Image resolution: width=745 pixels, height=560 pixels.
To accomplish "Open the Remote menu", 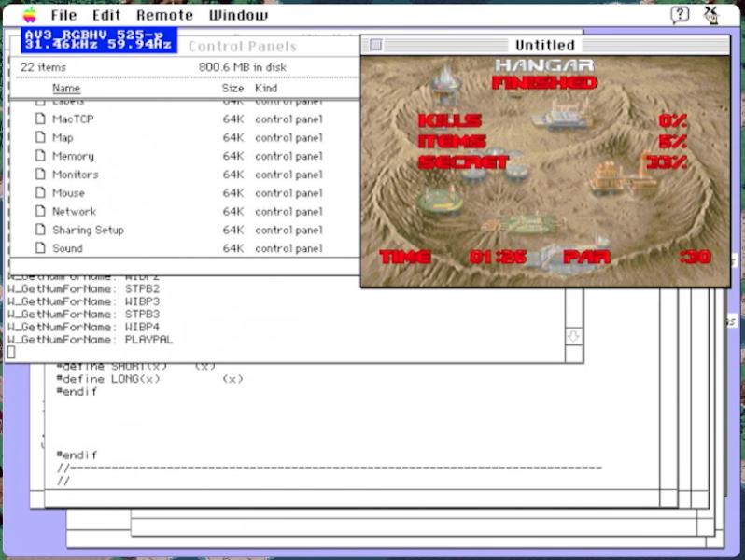I will click(x=164, y=16).
